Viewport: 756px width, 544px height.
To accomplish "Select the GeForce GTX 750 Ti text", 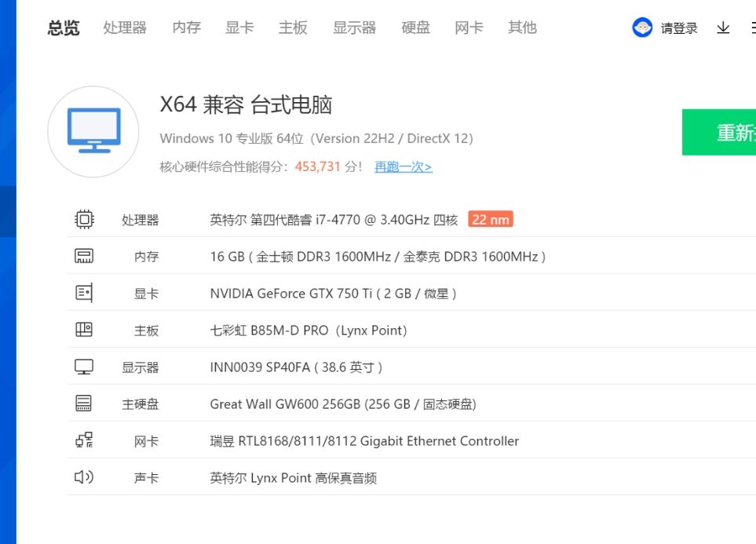I will [334, 294].
